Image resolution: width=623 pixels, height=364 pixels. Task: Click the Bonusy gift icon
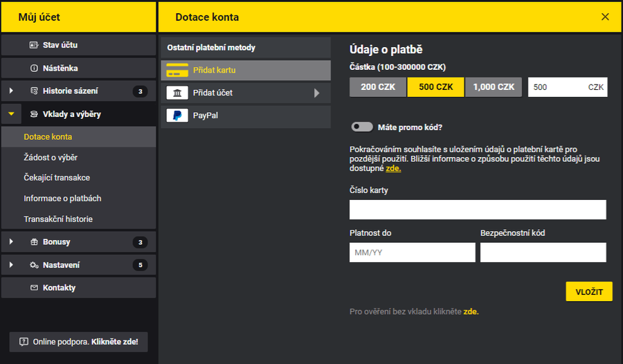click(34, 242)
